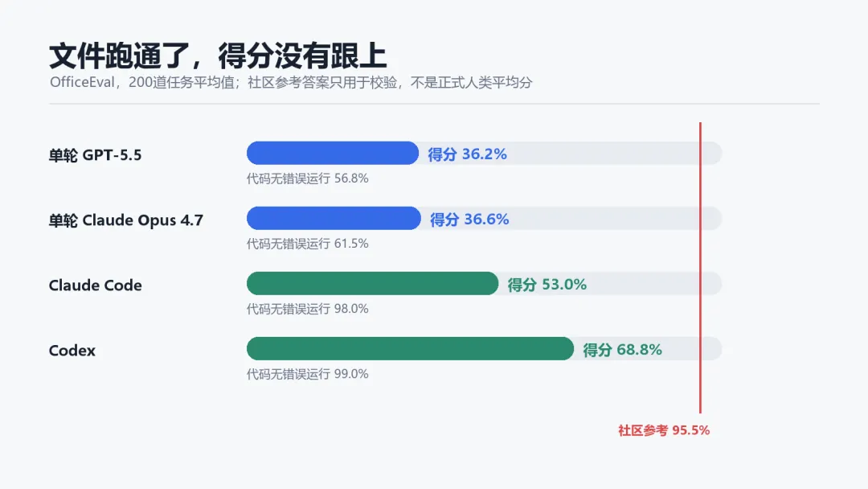The width and height of the screenshot is (868, 489).
Task: Click the red vertical reference line
Action: [700, 268]
